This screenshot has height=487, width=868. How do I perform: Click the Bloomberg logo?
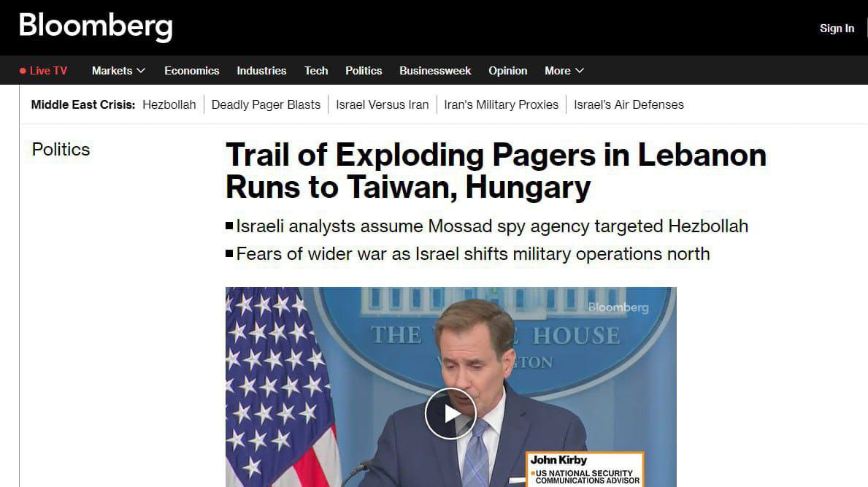pyautogui.click(x=96, y=26)
